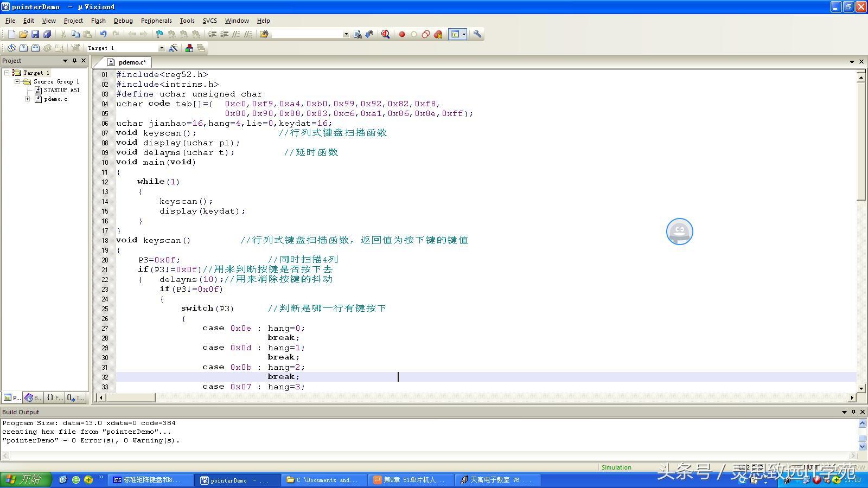Paste clipboard contents via the toolbar
The height and width of the screenshot is (488, 868).
[x=87, y=34]
